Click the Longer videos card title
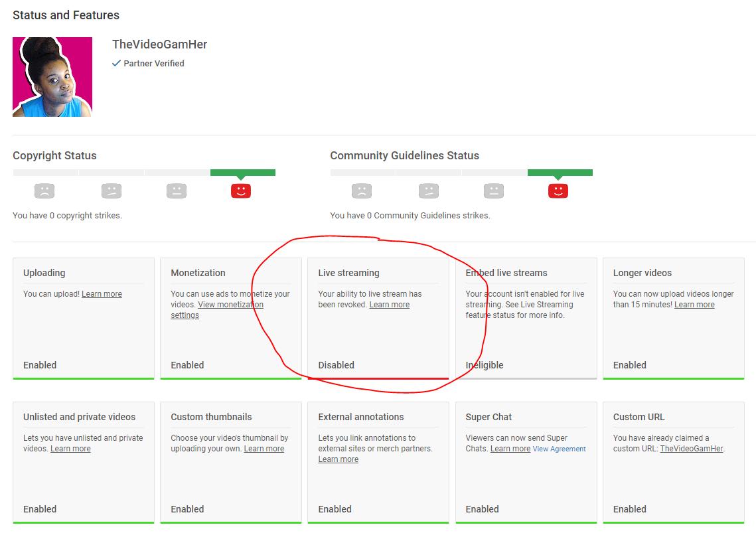756x539 pixels. (643, 273)
